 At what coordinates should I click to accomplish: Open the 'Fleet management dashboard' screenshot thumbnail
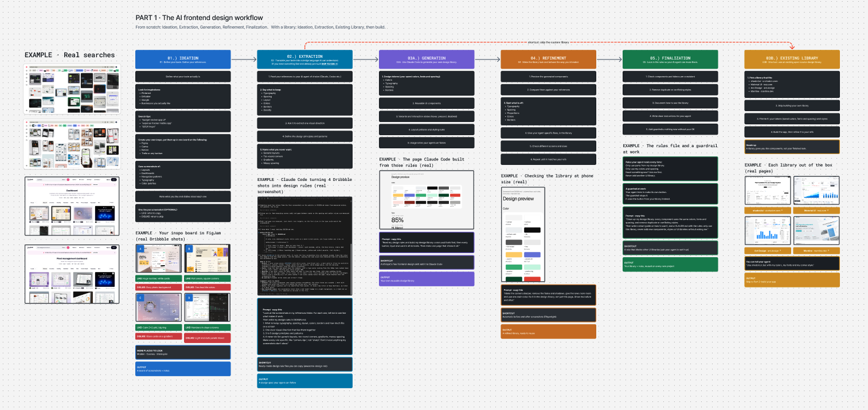tap(72, 274)
